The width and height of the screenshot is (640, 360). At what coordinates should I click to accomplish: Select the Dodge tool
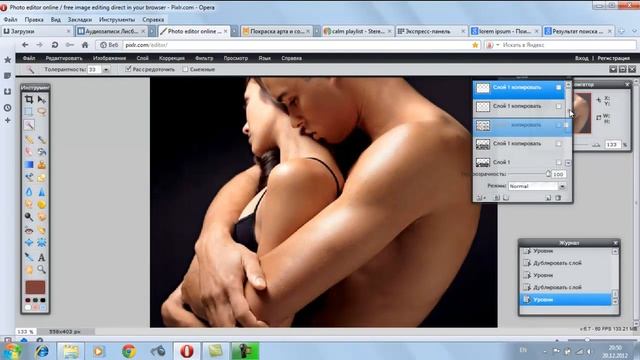(29, 217)
